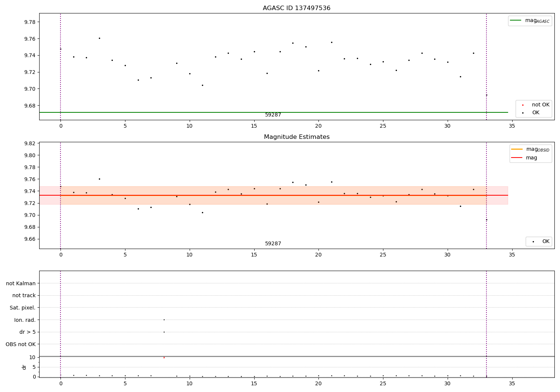
Task: Click the 9.78 y-axis tick label
Action: click(x=30, y=22)
